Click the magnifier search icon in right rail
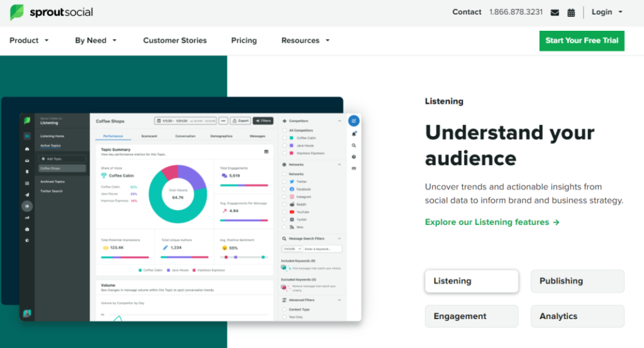This screenshot has width=644, height=348. (354, 145)
